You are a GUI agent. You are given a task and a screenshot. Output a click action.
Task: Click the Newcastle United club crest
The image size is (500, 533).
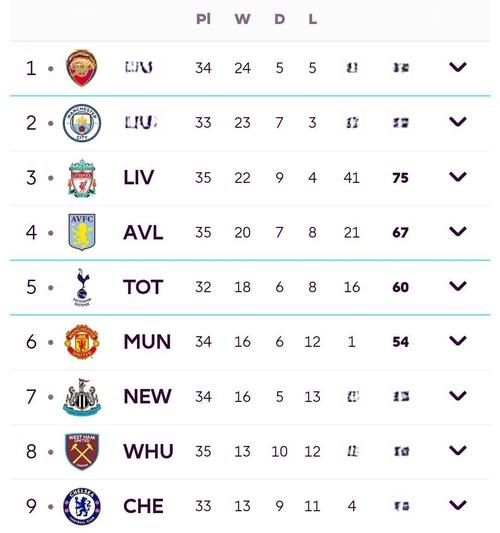82,397
